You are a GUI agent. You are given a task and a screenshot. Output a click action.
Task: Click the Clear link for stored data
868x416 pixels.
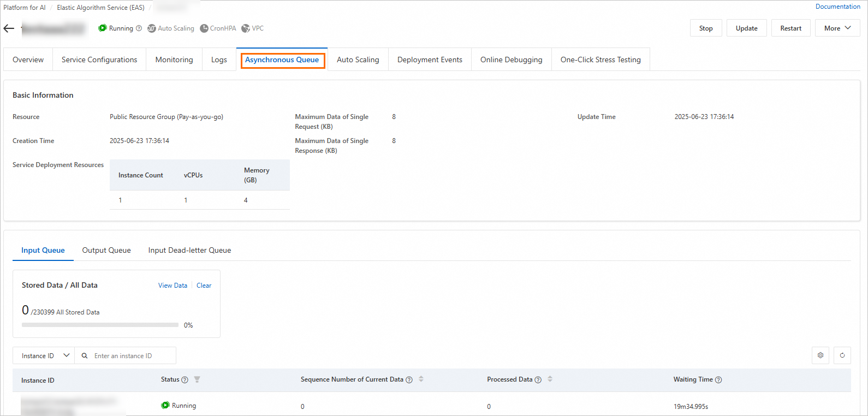(x=204, y=286)
